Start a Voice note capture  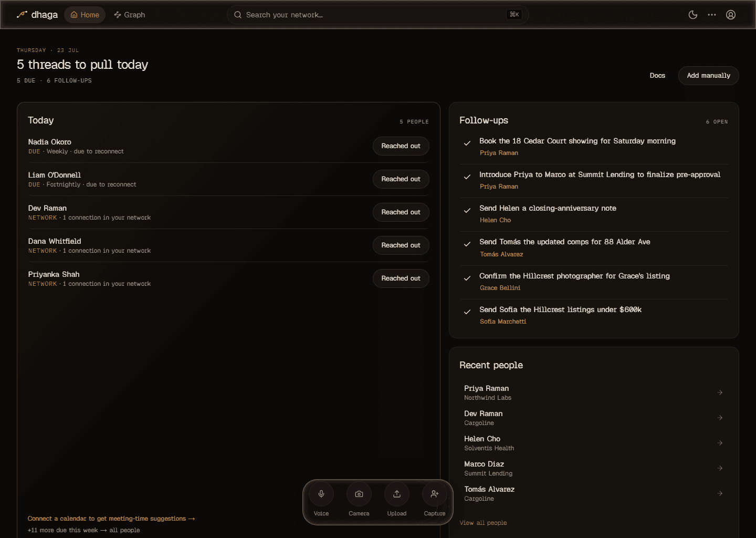tap(321, 494)
